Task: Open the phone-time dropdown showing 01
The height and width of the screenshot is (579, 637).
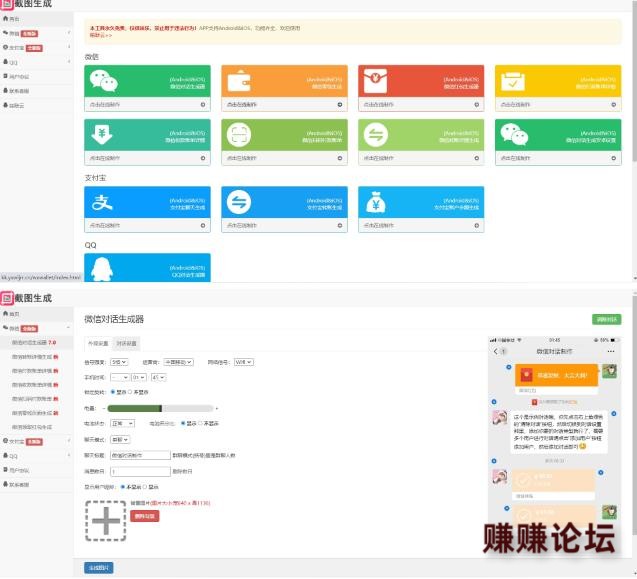Action: click(139, 377)
